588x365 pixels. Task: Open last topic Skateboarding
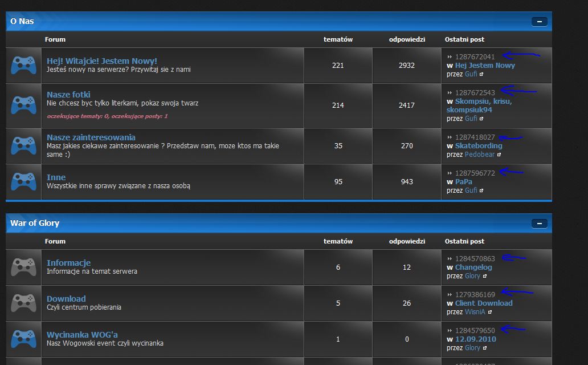click(x=479, y=145)
